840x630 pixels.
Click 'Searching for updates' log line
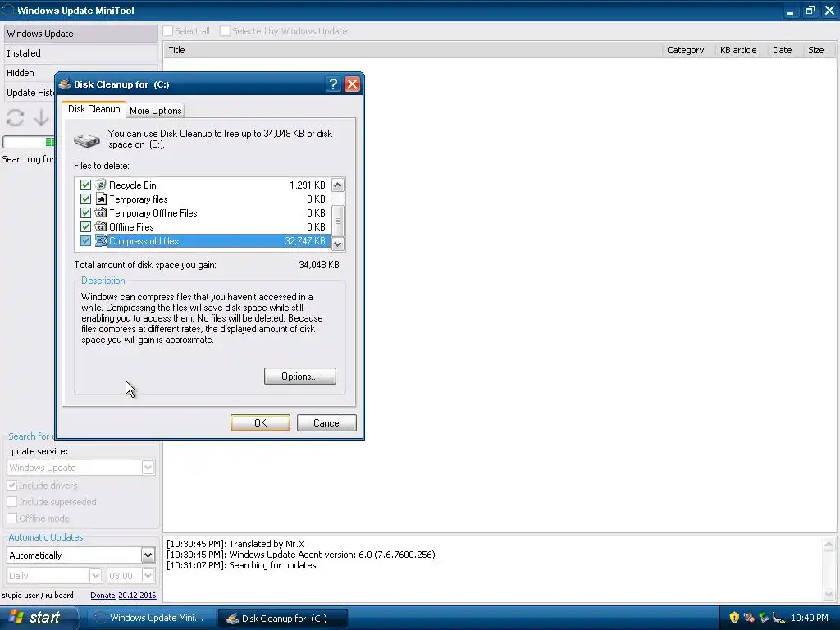[x=242, y=565]
